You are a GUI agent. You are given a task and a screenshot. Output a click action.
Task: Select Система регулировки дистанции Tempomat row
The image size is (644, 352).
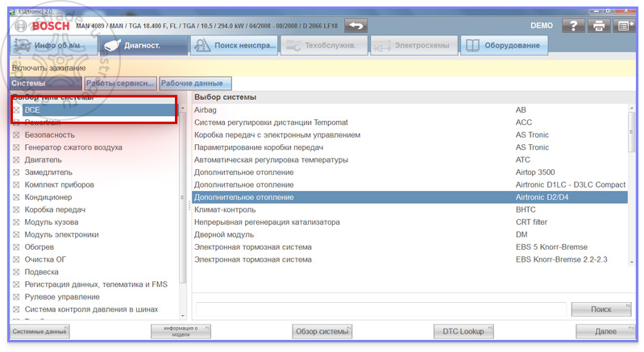(x=409, y=122)
